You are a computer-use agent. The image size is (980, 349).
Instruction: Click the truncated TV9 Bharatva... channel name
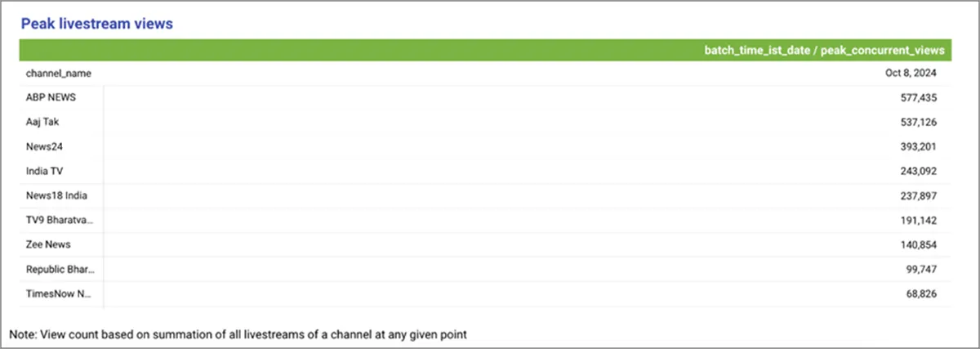pos(60,220)
